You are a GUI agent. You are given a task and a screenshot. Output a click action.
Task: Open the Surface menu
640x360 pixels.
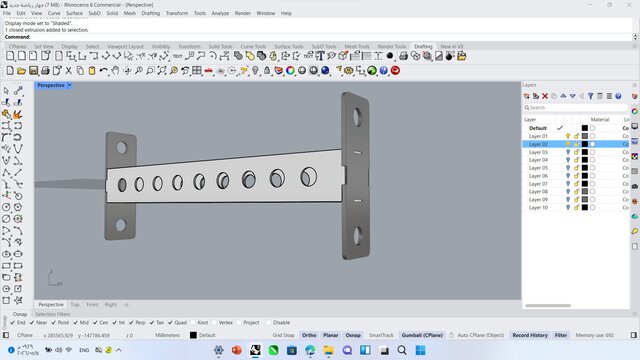click(74, 13)
